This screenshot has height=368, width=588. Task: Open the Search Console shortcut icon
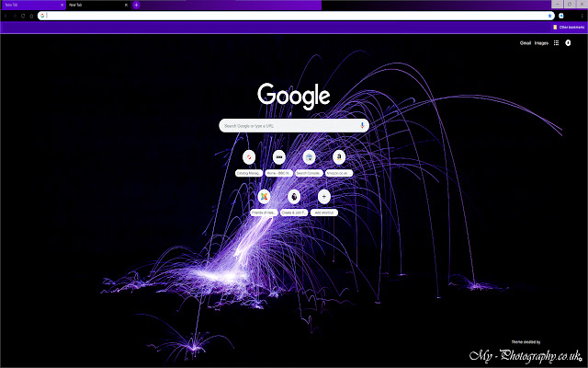[309, 157]
